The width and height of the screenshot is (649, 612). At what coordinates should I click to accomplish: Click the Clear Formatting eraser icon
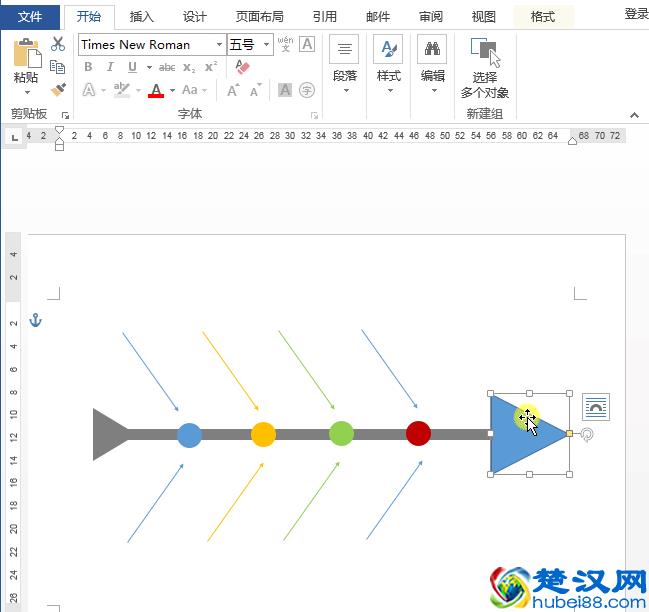242,67
